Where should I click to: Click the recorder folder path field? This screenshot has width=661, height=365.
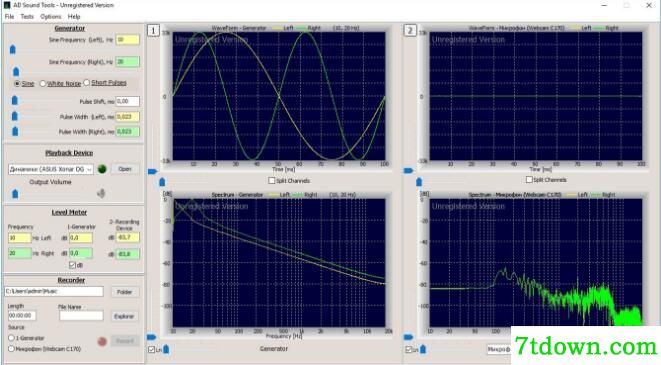pos(54,291)
